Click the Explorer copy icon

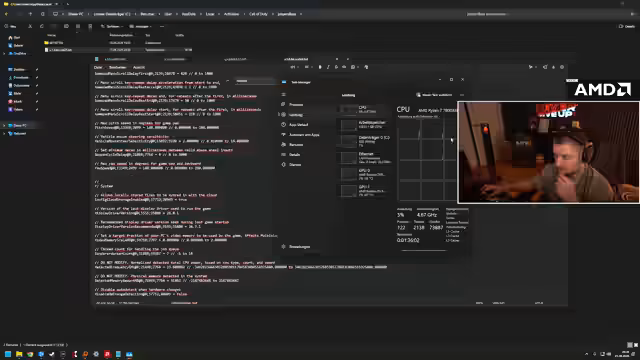[42, 26]
